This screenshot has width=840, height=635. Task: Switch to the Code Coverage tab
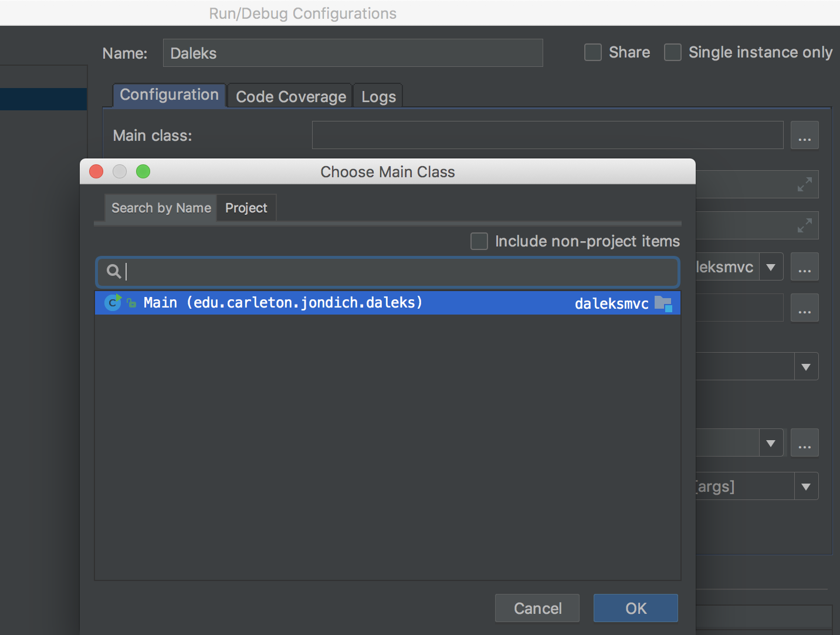tap(291, 96)
